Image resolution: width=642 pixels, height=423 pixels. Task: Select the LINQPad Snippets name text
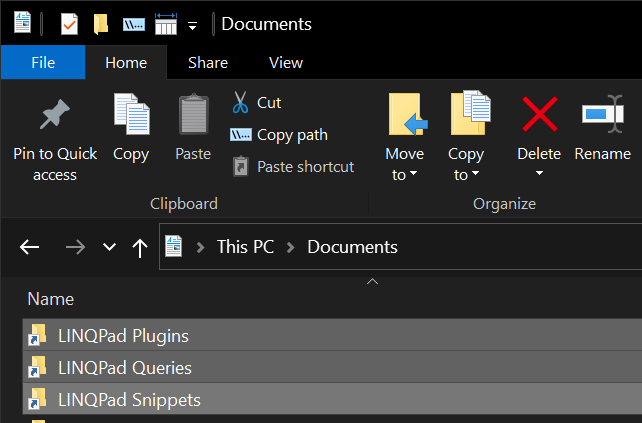tap(129, 400)
